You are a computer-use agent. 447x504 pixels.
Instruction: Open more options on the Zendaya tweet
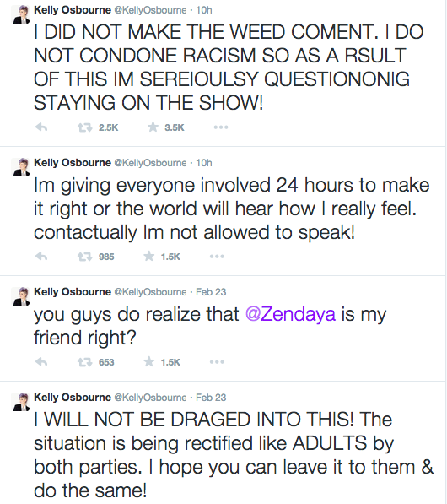(217, 362)
